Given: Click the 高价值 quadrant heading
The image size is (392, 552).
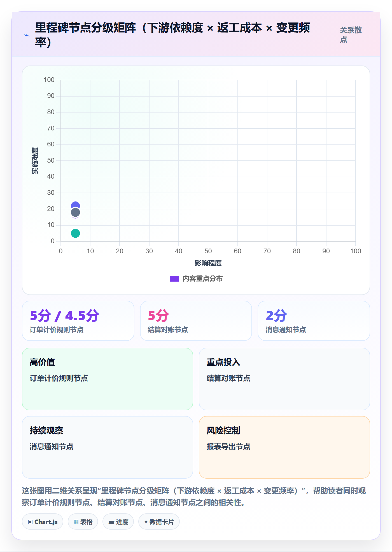Looking at the screenshot, I should tap(42, 362).
